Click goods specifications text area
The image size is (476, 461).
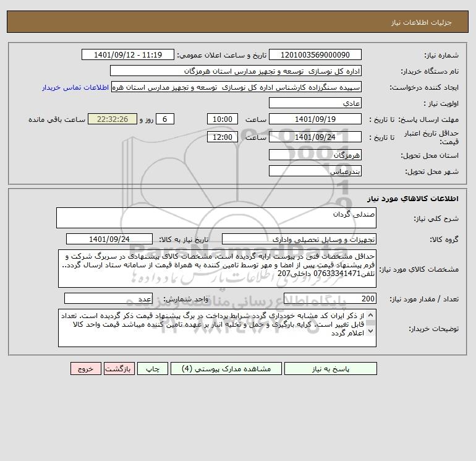click(217, 269)
